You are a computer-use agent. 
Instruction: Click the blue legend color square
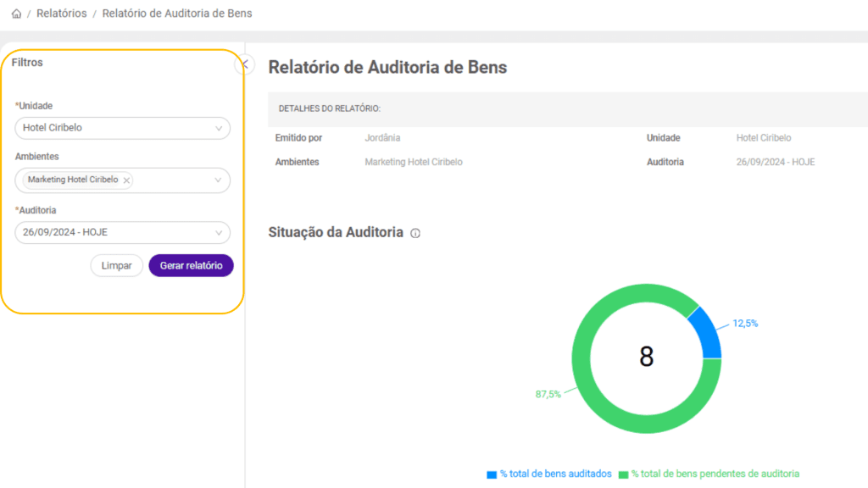point(492,474)
